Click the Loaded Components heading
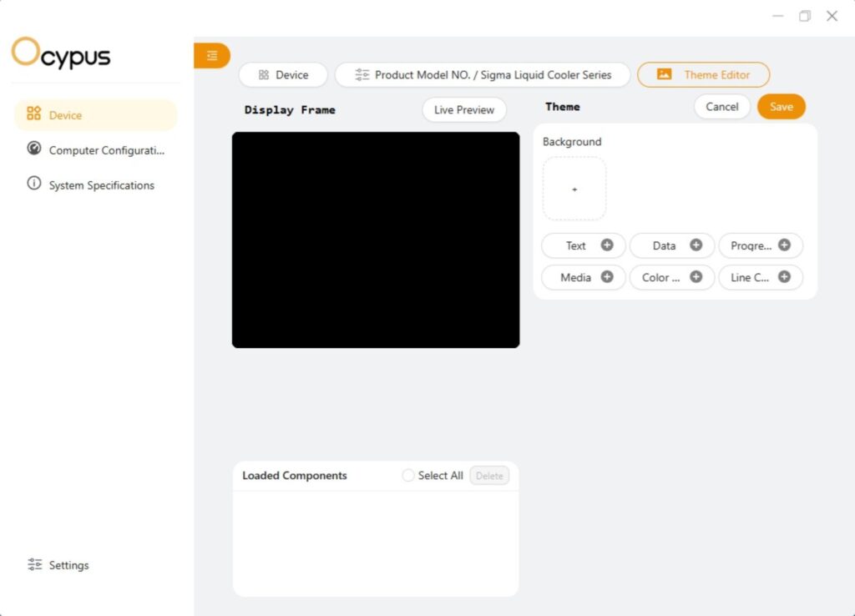This screenshot has width=855, height=616. point(295,476)
